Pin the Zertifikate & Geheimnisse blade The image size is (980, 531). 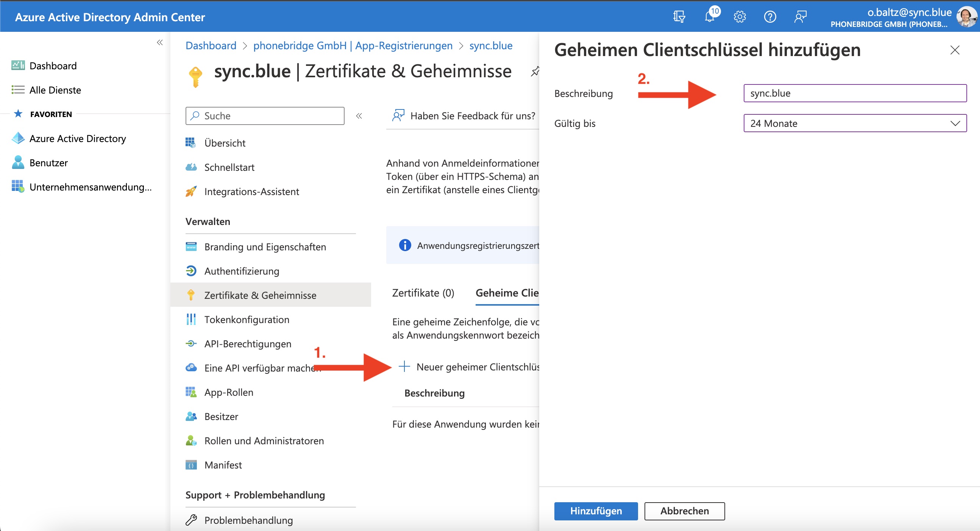coord(535,71)
